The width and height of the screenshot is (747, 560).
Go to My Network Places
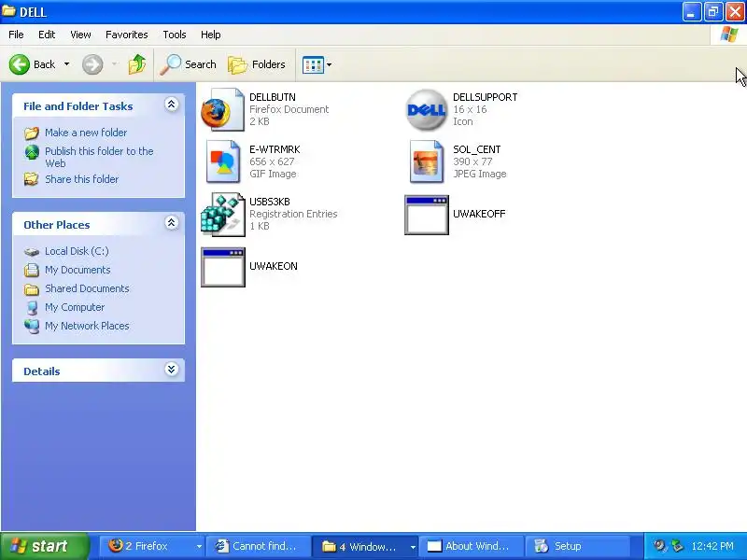pos(87,326)
